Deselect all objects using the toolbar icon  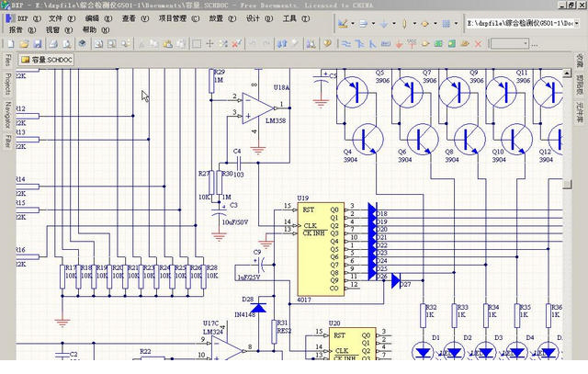(x=223, y=44)
